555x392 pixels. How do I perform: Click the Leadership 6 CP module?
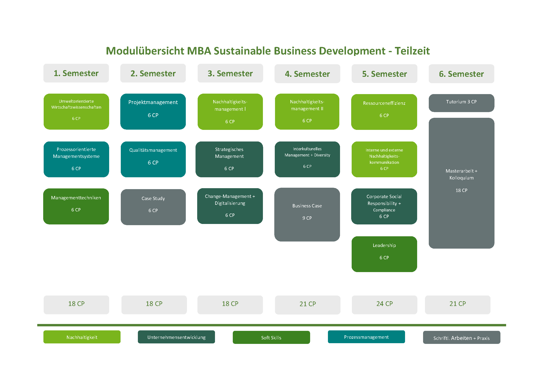[384, 254]
